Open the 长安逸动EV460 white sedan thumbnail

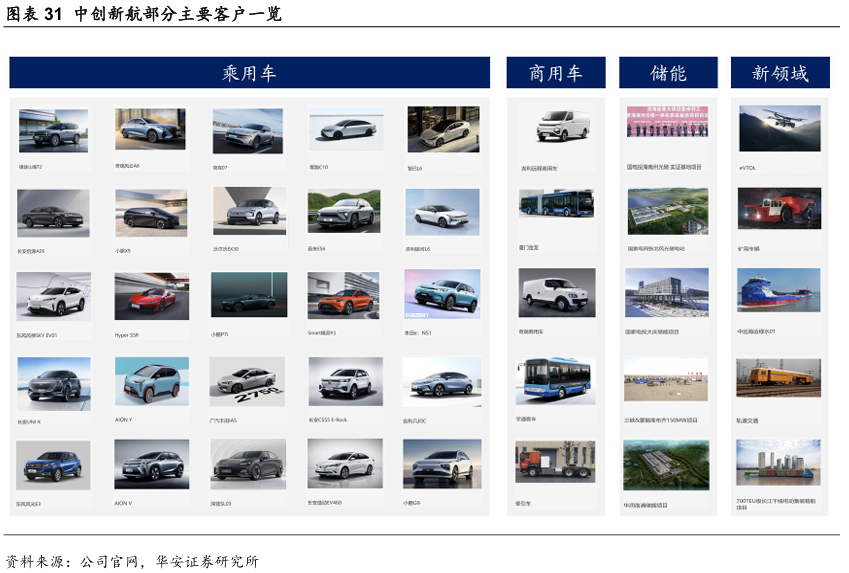tap(345, 463)
